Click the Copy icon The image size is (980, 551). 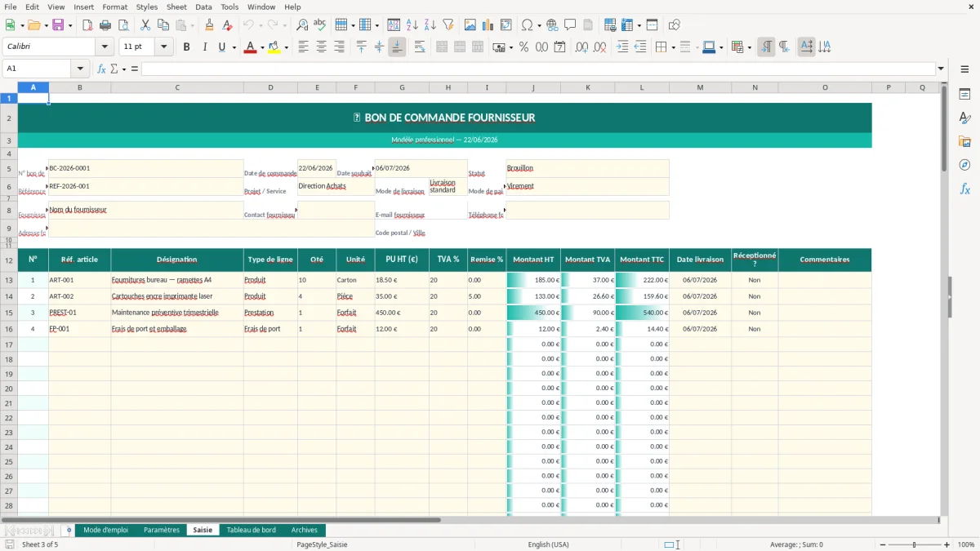163,25
